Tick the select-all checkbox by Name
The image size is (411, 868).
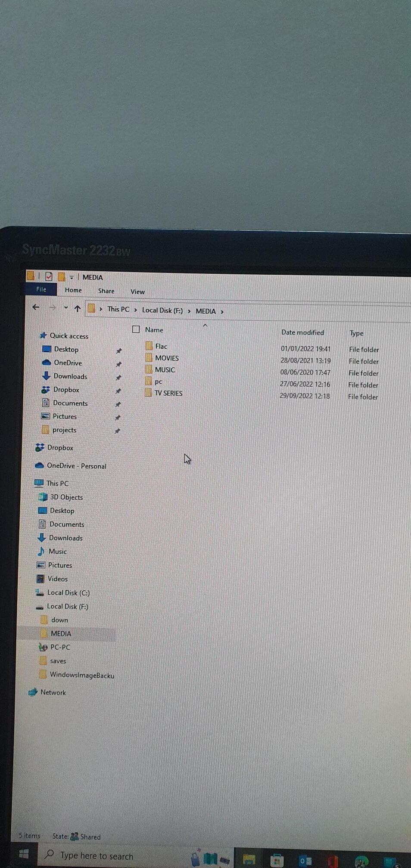coord(136,329)
